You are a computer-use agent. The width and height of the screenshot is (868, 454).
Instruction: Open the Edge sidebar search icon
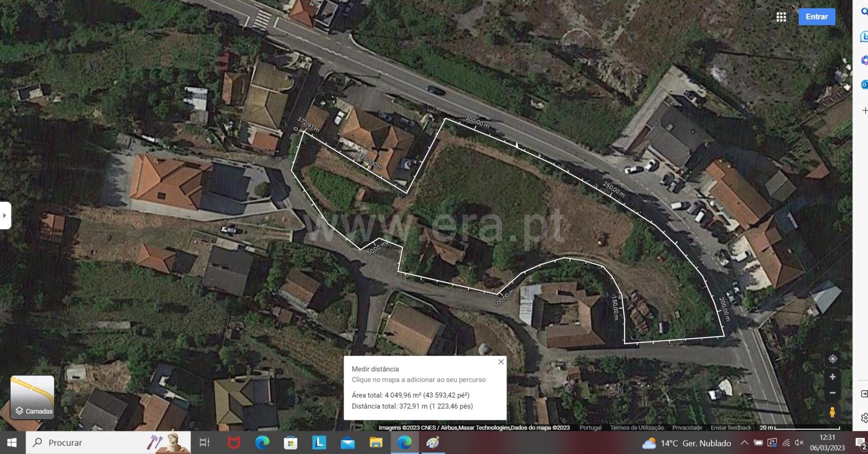(864, 12)
